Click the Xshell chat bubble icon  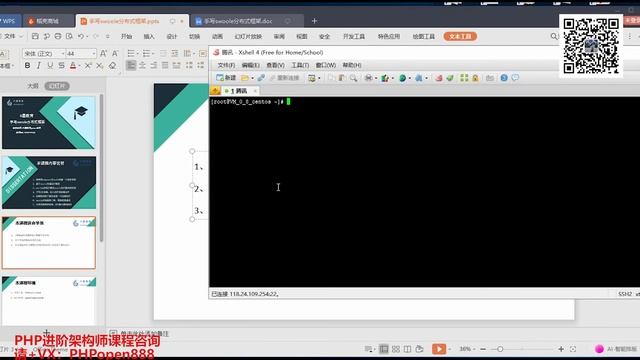[x=515, y=78]
